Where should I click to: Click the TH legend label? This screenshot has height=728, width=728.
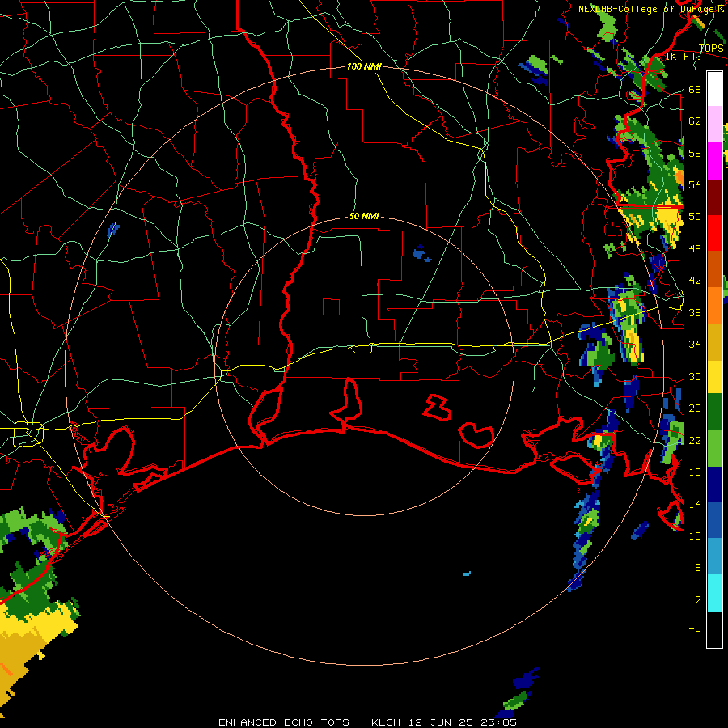pos(695,632)
